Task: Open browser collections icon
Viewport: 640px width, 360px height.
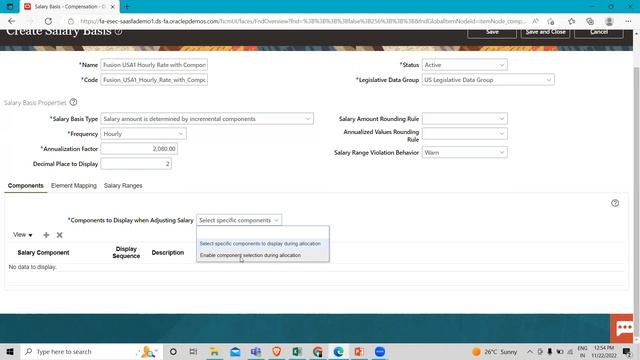Action: pos(590,21)
